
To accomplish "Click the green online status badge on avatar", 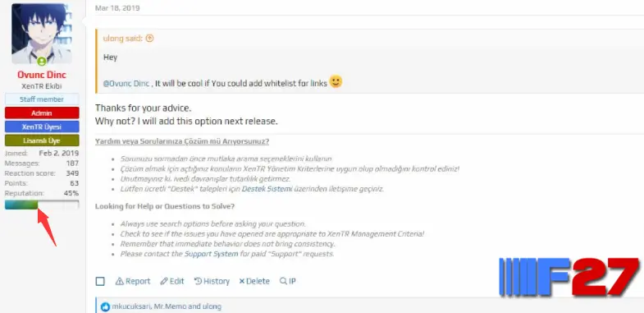I will (x=42, y=62).
